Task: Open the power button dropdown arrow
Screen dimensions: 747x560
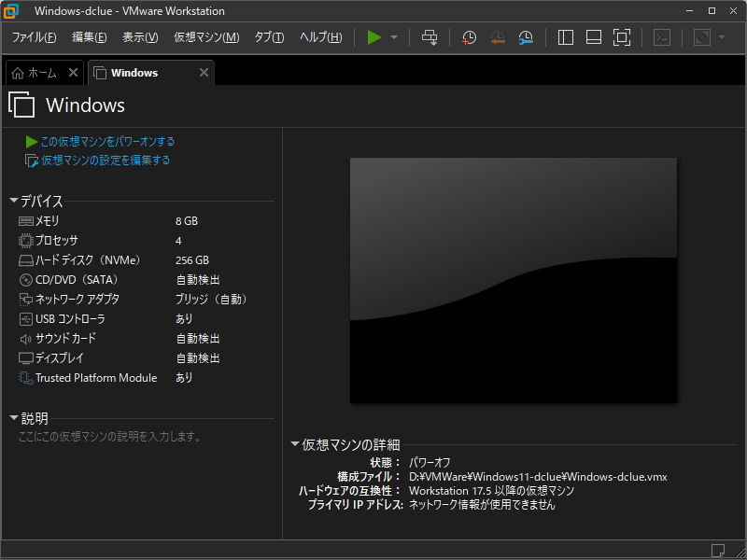Action: pos(392,37)
